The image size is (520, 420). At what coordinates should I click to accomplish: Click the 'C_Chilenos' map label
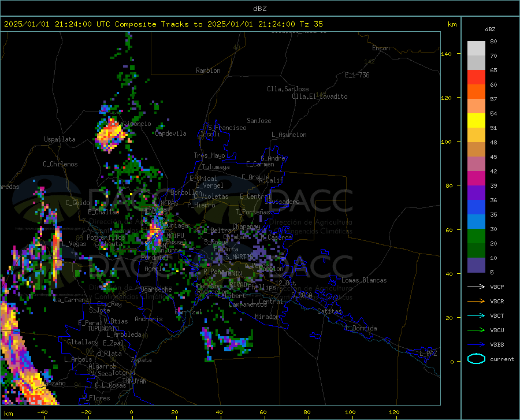click(60, 164)
